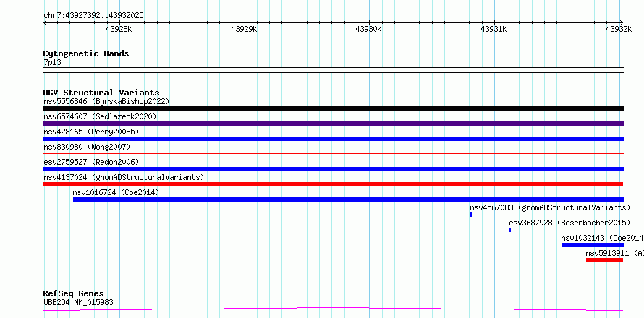Select the red nsv4137024 variant bar
This screenshot has width=644, height=318.
333,184
